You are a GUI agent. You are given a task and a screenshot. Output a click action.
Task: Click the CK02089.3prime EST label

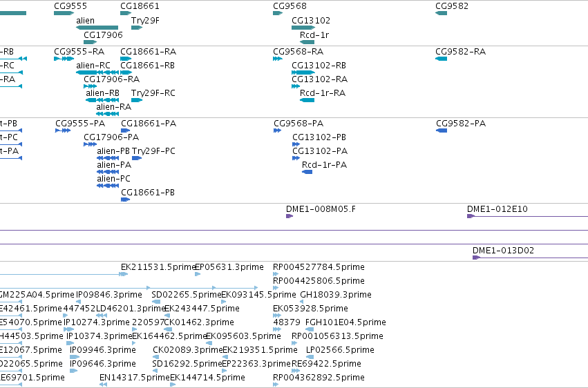tap(188, 350)
